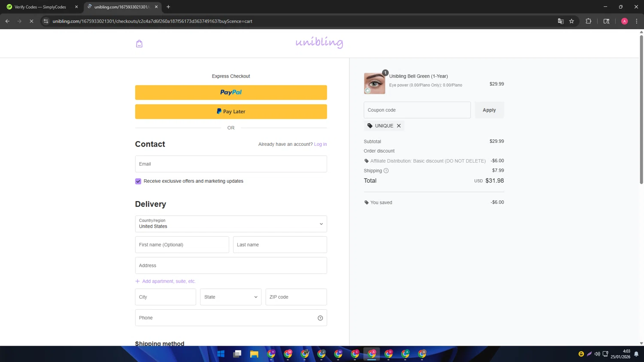Screen dimensions: 644x362
Task: Close the Verify Codes SimplyCodes tab
Action: coord(76,7)
